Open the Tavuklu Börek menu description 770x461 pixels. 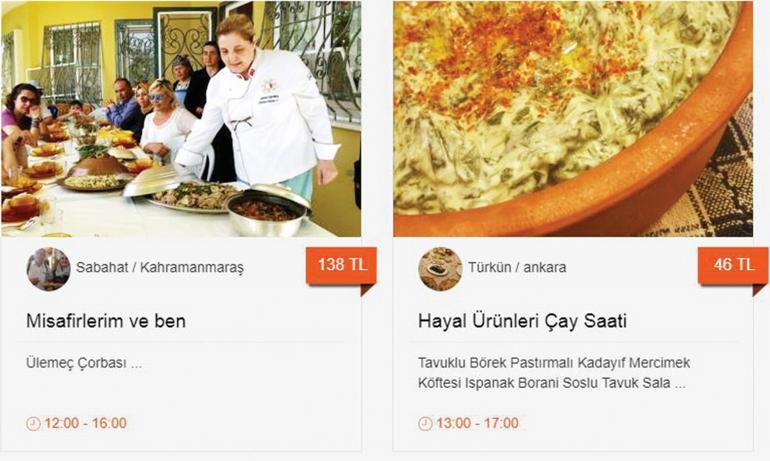pyautogui.click(x=553, y=373)
